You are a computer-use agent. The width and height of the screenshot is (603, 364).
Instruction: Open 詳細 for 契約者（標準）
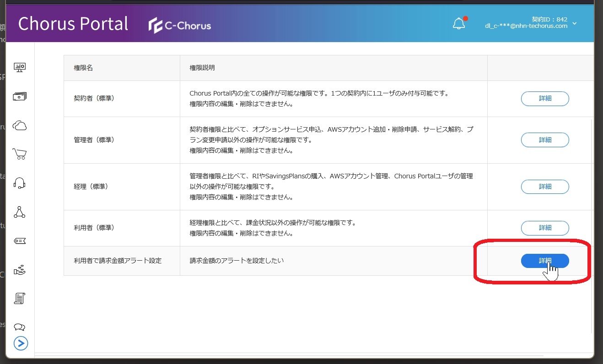(x=545, y=98)
